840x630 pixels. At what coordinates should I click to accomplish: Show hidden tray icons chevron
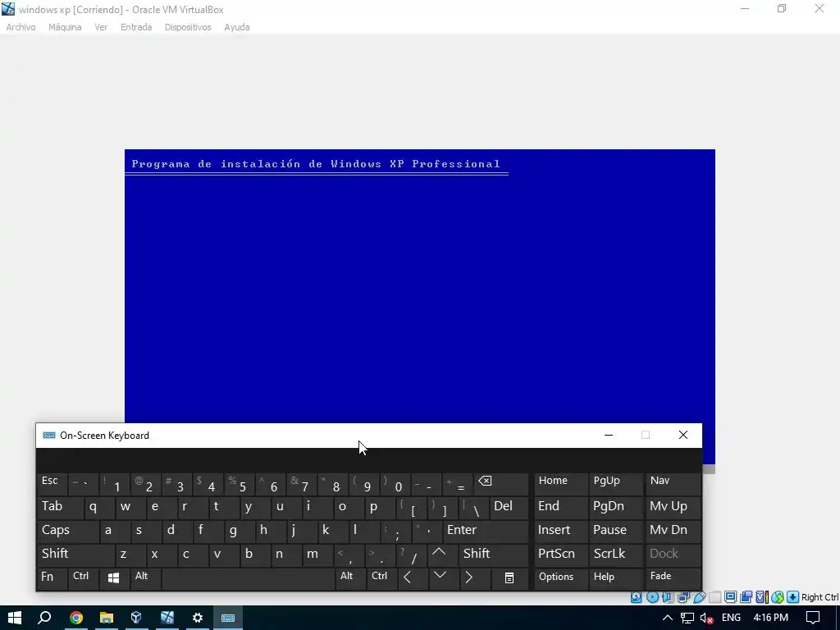pyautogui.click(x=668, y=618)
